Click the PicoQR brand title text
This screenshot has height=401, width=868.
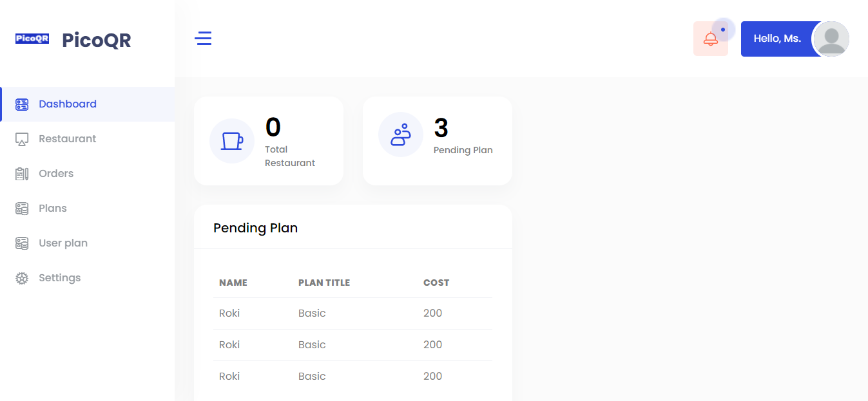click(x=97, y=41)
